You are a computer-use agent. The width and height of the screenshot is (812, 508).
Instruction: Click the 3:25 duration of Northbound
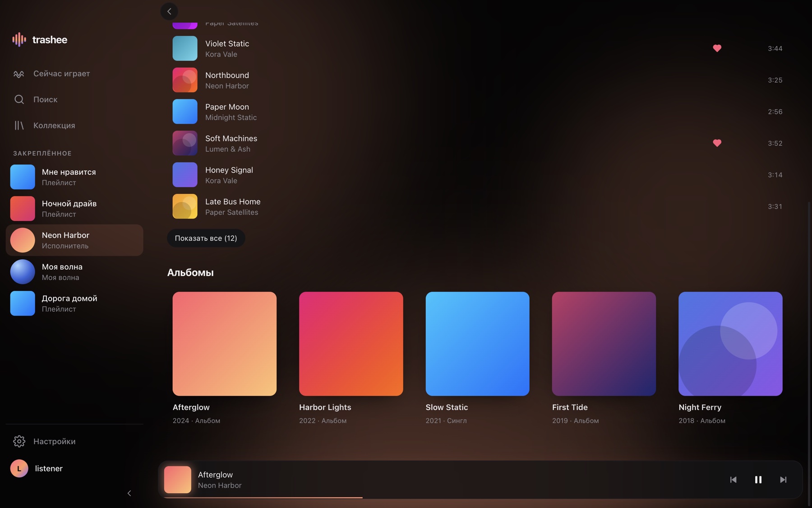tap(775, 80)
